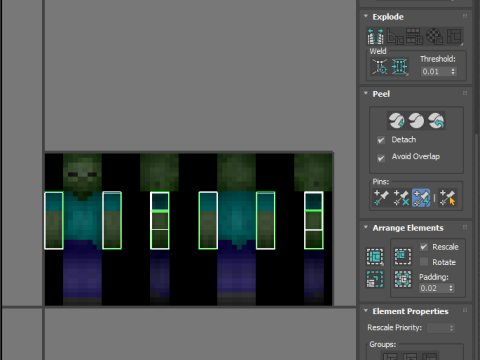
Task: Click Select Pinned Vertices icon with yellow cursor
Action: point(447,198)
